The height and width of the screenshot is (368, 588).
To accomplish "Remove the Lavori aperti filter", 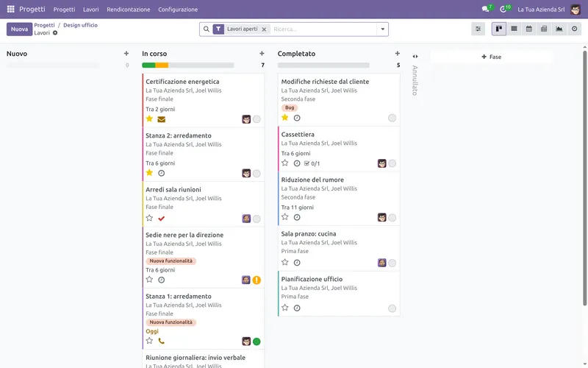I will pos(264,29).
